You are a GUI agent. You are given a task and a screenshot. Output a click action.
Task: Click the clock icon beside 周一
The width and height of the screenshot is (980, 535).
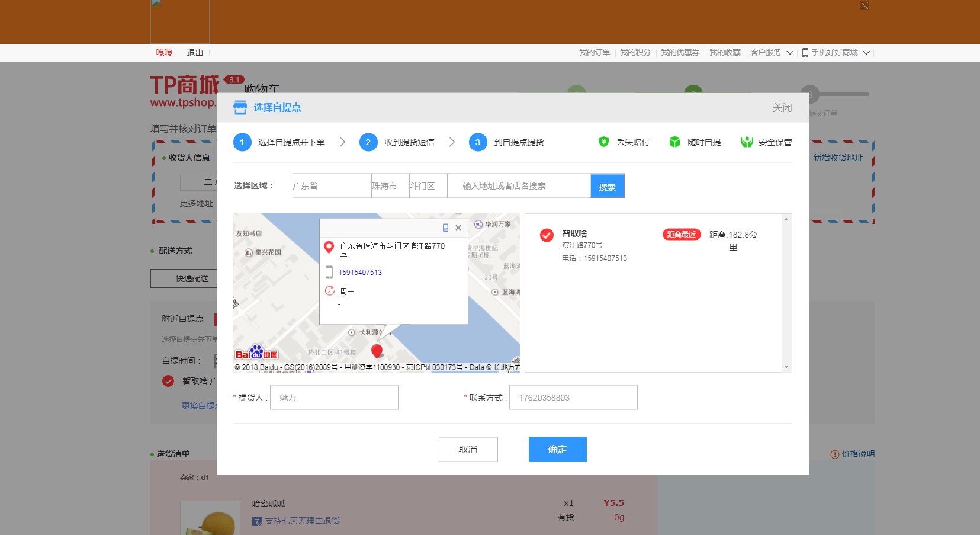(x=330, y=291)
